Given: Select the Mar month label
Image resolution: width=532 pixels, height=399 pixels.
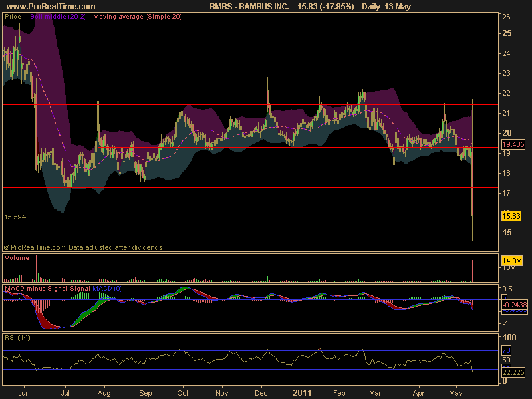Looking at the screenshot, I should [375, 393].
